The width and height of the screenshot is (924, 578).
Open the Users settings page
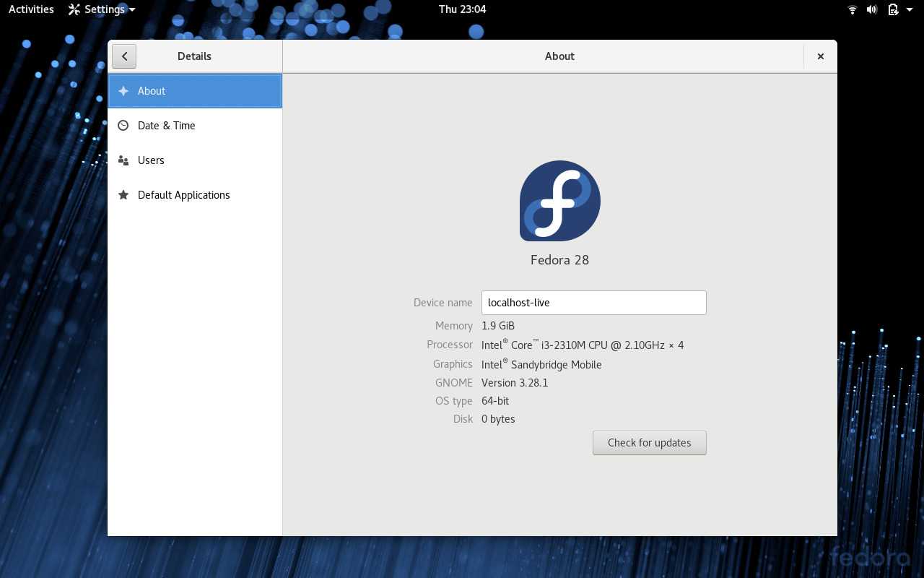tap(151, 160)
